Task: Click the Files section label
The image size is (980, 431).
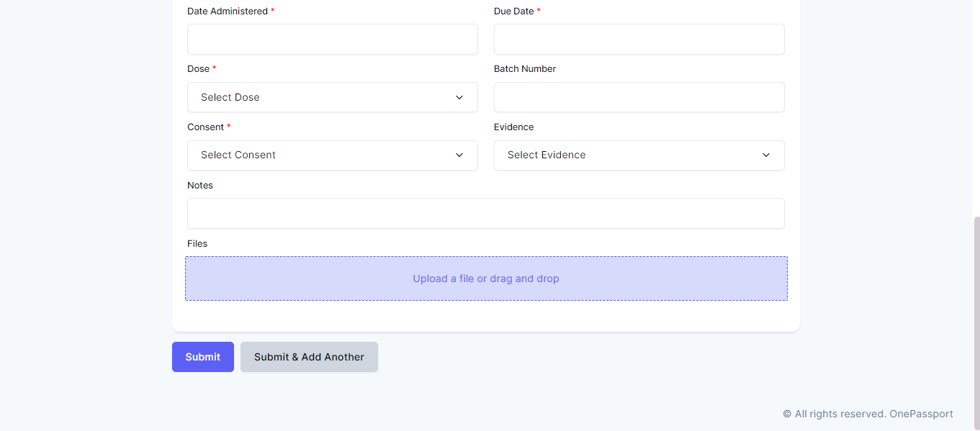Action: [x=197, y=243]
